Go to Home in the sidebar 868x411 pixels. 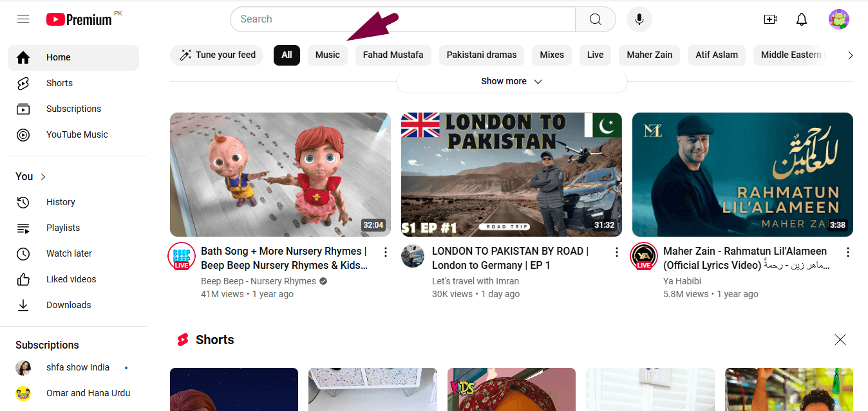point(73,57)
